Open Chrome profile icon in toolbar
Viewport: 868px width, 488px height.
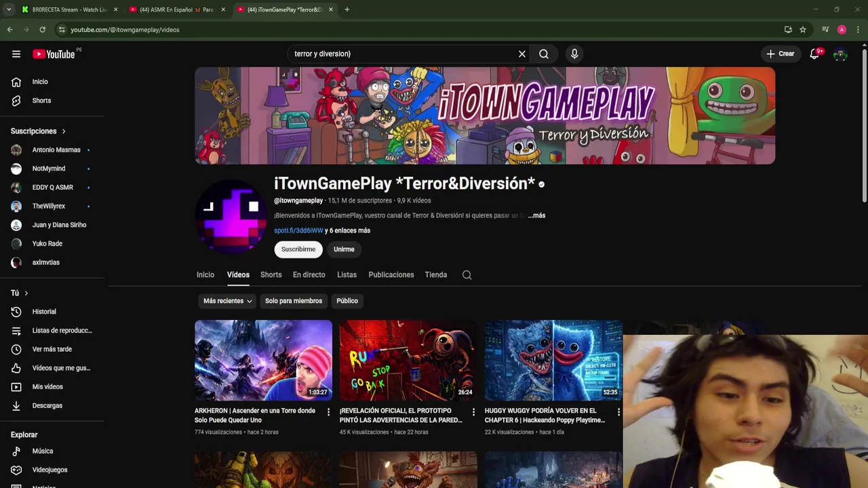click(x=842, y=30)
